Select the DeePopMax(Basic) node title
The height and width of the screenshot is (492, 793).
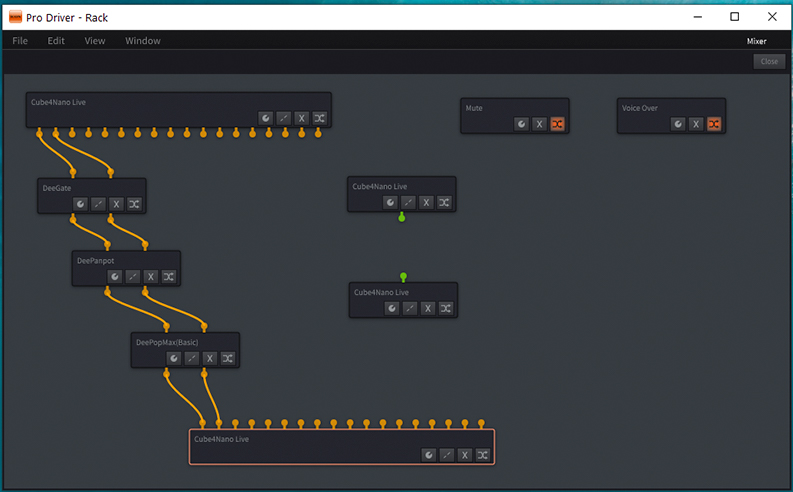coord(167,342)
